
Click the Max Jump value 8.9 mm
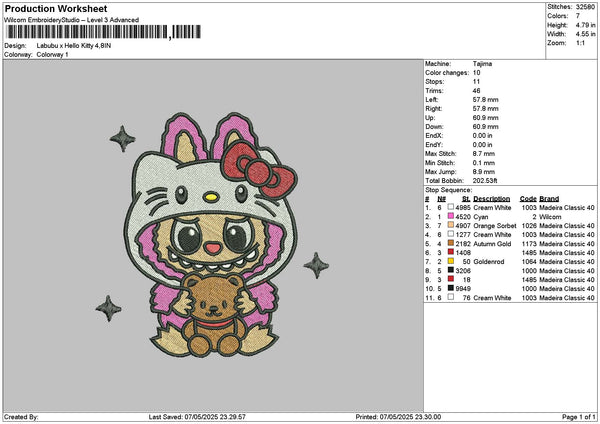(x=484, y=172)
